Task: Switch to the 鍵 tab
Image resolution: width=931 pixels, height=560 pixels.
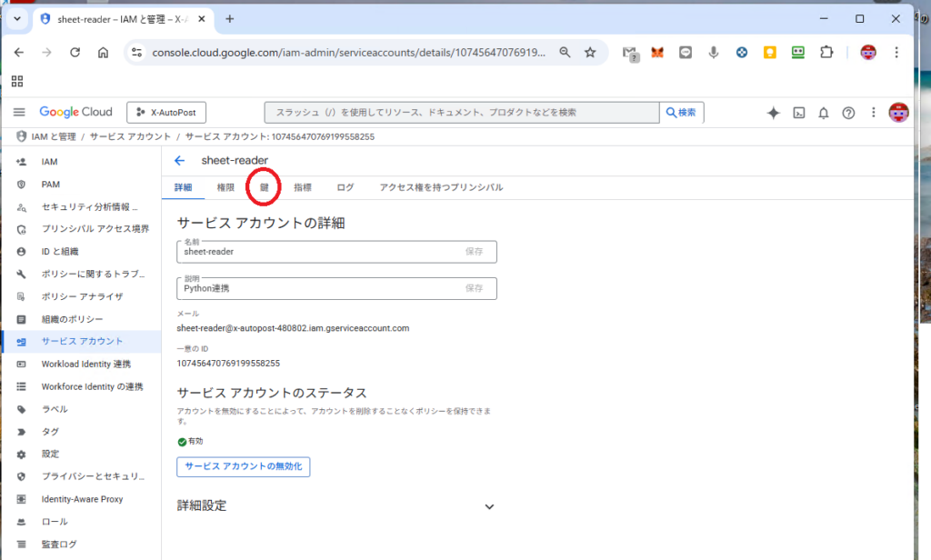Action: [265, 187]
